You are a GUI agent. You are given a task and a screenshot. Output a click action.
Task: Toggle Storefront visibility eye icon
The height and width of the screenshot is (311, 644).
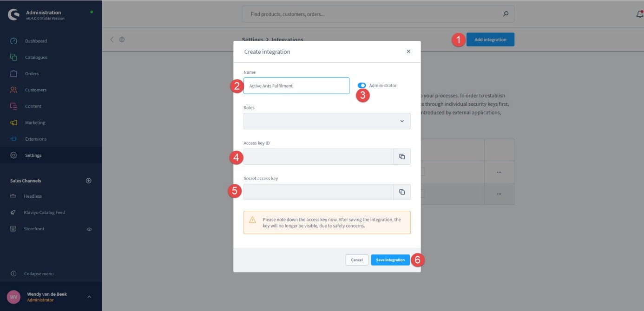point(89,229)
